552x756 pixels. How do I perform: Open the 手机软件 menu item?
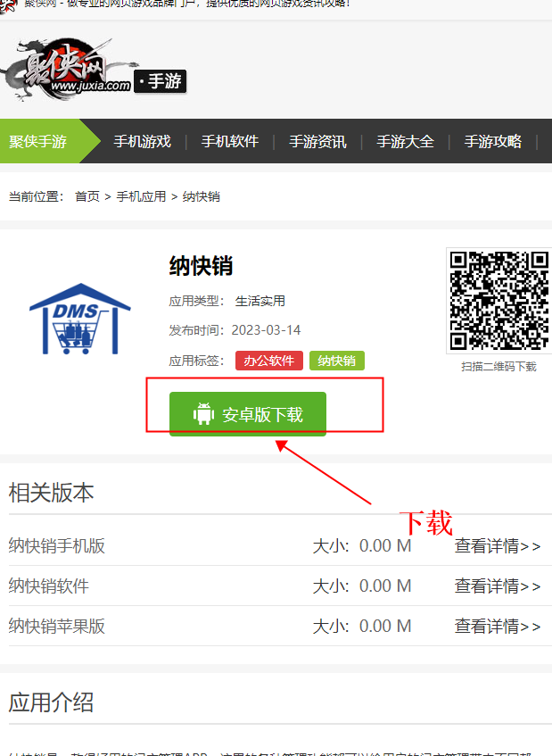[230, 141]
